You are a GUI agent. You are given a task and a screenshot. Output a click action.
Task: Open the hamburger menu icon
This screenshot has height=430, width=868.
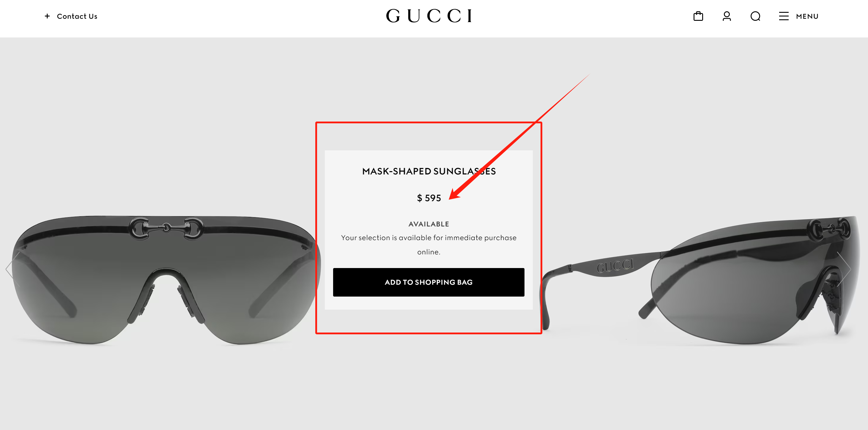pyautogui.click(x=784, y=16)
